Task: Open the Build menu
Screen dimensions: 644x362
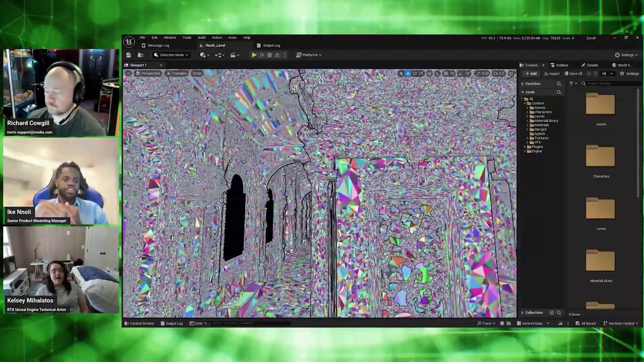Action: 202,38
